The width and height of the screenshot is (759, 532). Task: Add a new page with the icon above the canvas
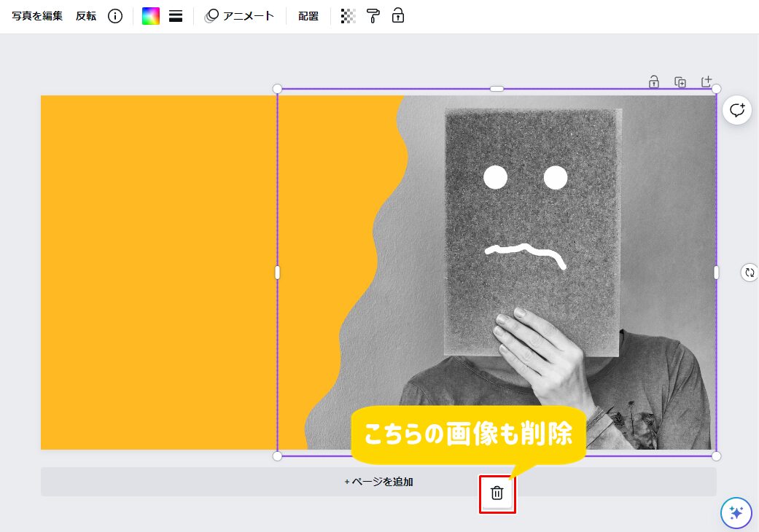coord(707,81)
